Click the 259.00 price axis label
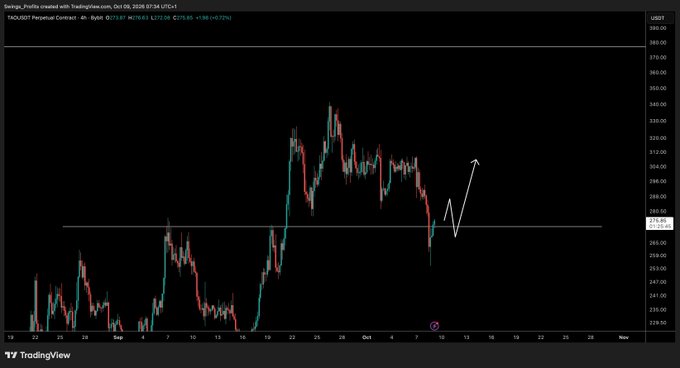The image size is (680, 368). tap(657, 255)
